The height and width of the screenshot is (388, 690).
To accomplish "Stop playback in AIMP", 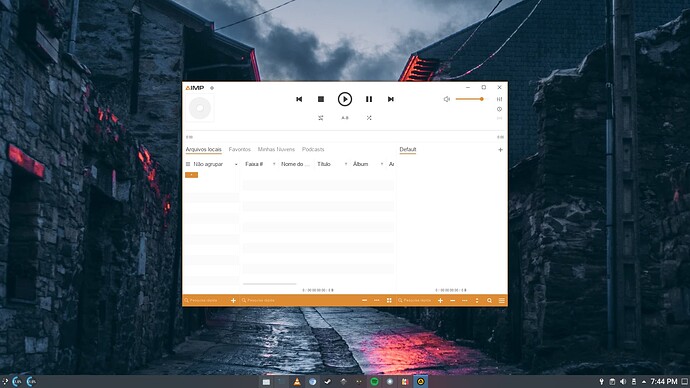I will 321,99.
